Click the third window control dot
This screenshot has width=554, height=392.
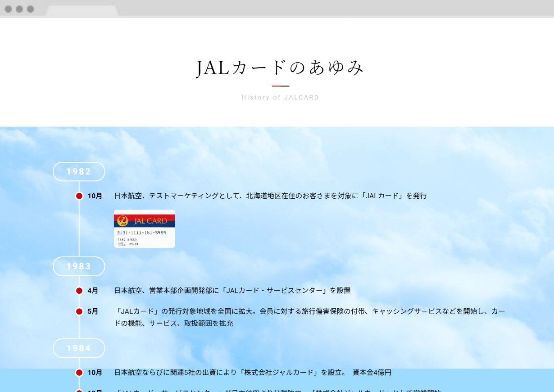[31, 9]
